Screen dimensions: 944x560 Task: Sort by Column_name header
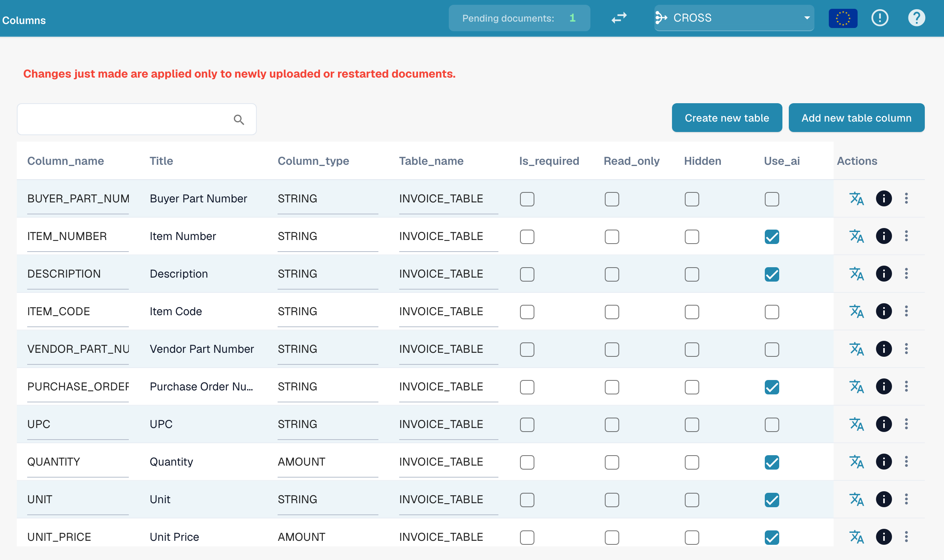pyautogui.click(x=66, y=161)
